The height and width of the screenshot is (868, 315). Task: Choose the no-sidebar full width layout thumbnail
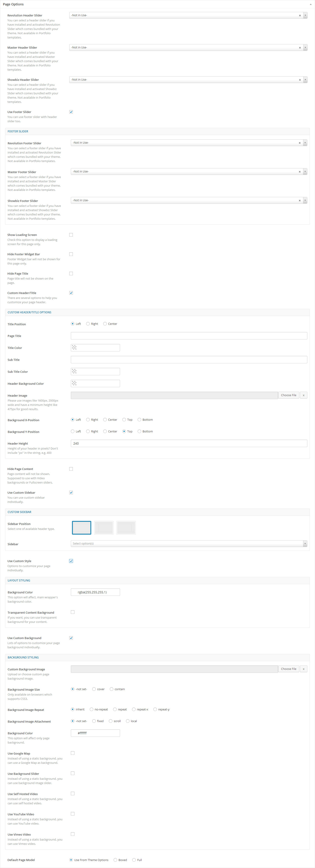pos(81,528)
